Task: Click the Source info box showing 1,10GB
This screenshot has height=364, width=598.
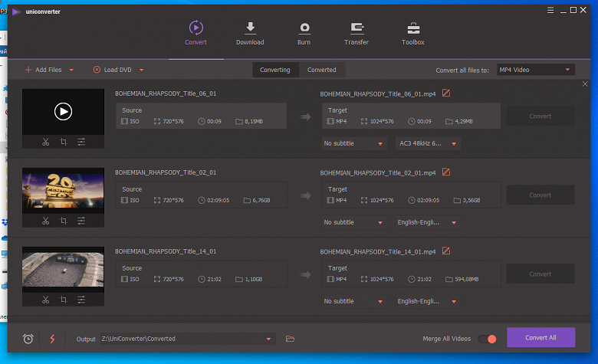Action: tap(202, 274)
